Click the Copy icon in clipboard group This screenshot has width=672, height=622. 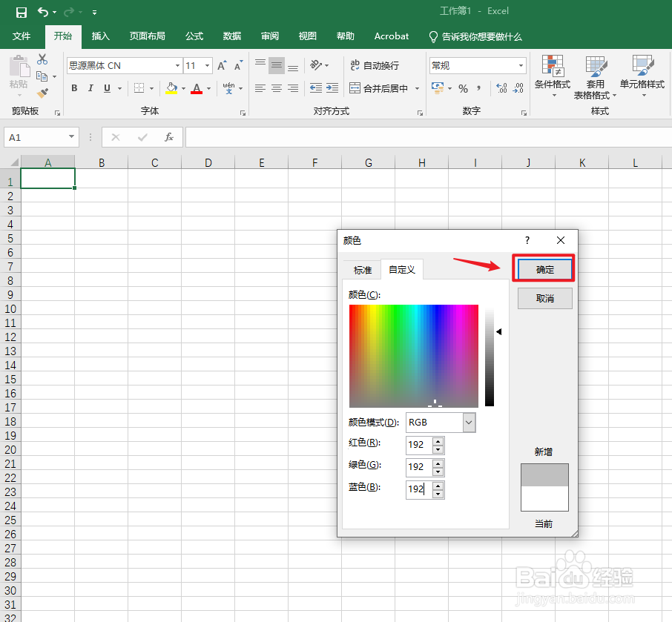(42, 76)
